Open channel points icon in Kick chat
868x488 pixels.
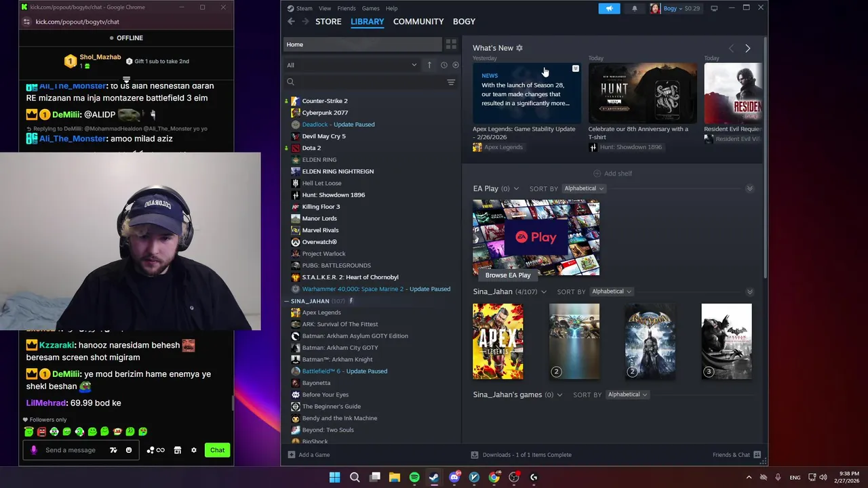[x=155, y=450]
